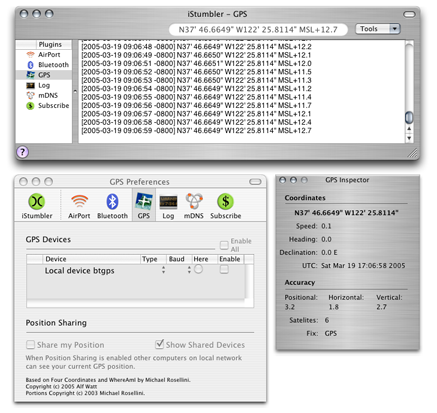Image resolution: width=437 pixels, height=413 pixels.
Task: Click the Vertical accuracy value 2.7
Action: pos(382,307)
